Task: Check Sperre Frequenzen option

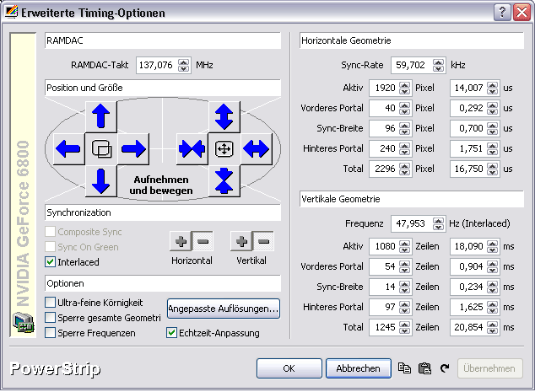Action: click(50, 333)
